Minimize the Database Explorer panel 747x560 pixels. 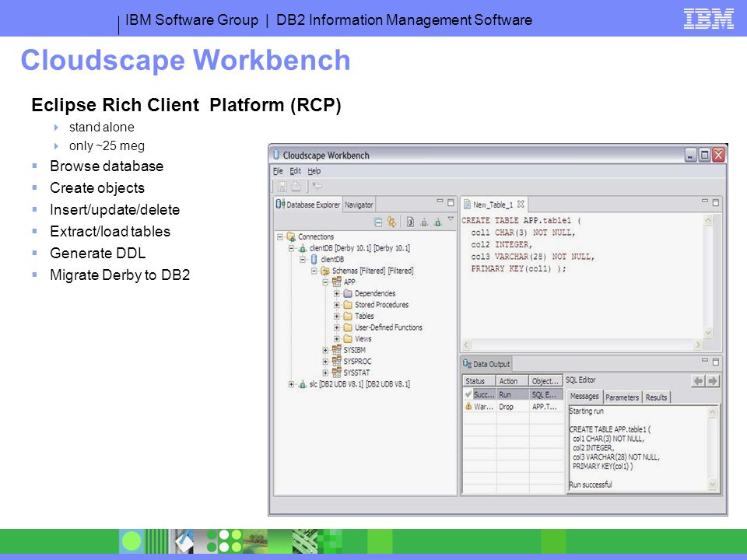coord(440,201)
